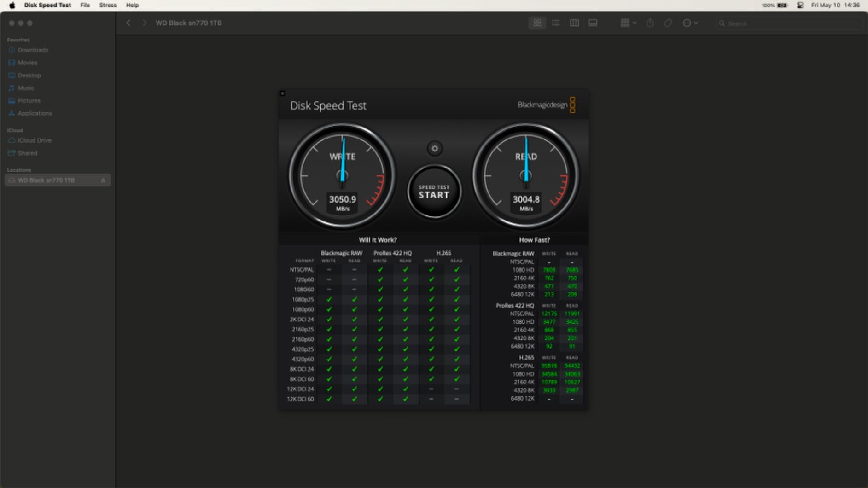The height and width of the screenshot is (488, 868).
Task: Switch Finder to gallery view
Action: pos(593,23)
